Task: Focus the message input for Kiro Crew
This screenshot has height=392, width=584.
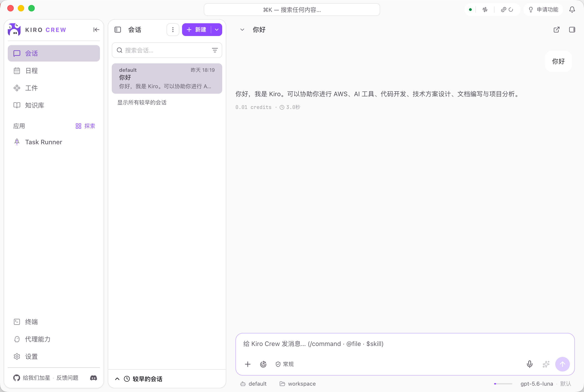Action: [405, 344]
